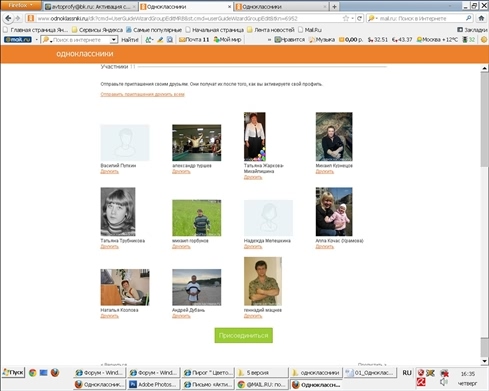The image size is (489, 391).
Task: Open the Firefox menu button dropdown
Action: tap(21, 5)
